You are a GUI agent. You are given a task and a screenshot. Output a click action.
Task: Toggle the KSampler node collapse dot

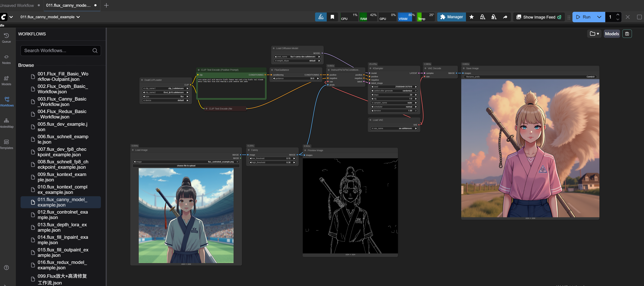coord(370,68)
